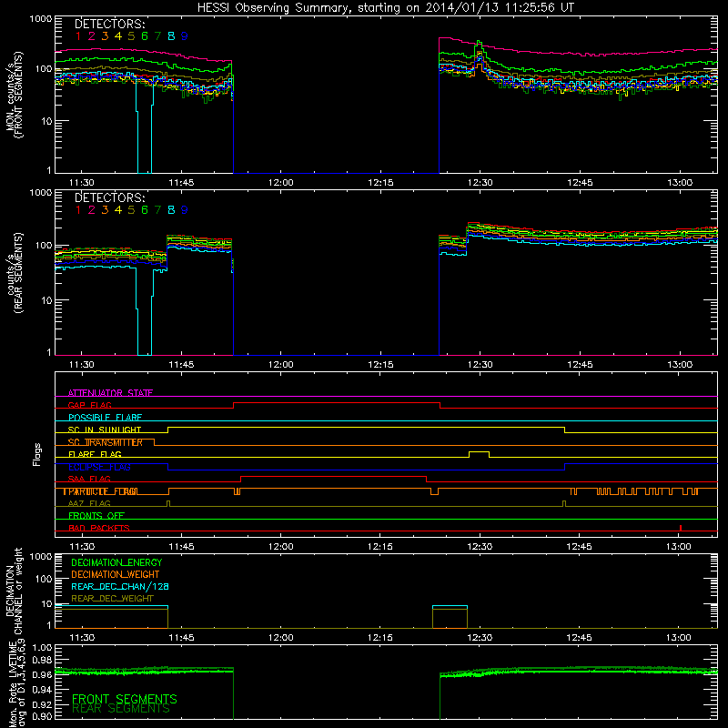Click the 0.94 value on the livetime axis
The width and height of the screenshot is (728, 728).
42,690
